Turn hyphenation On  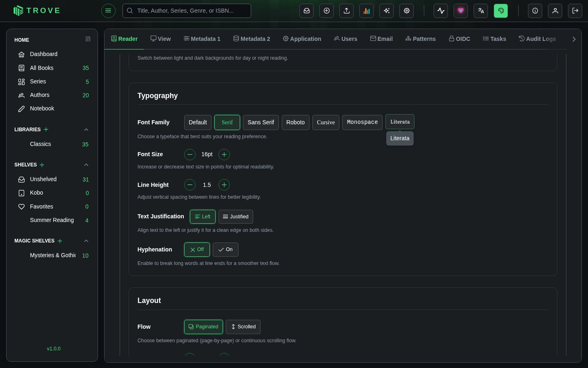pyautogui.click(x=225, y=249)
